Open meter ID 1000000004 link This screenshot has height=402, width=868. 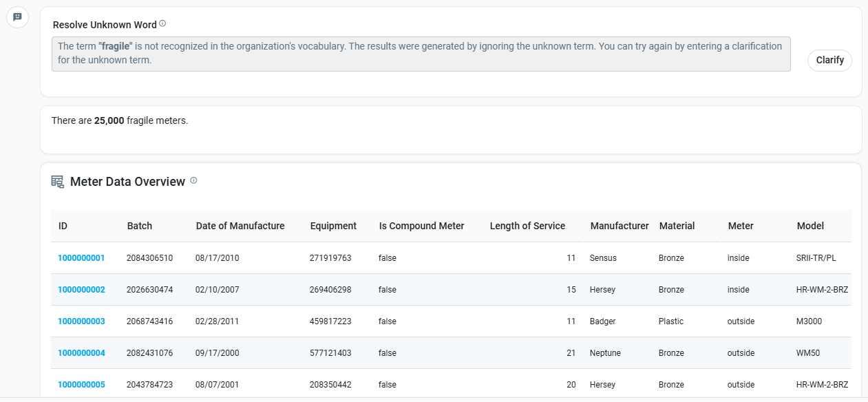tap(81, 353)
